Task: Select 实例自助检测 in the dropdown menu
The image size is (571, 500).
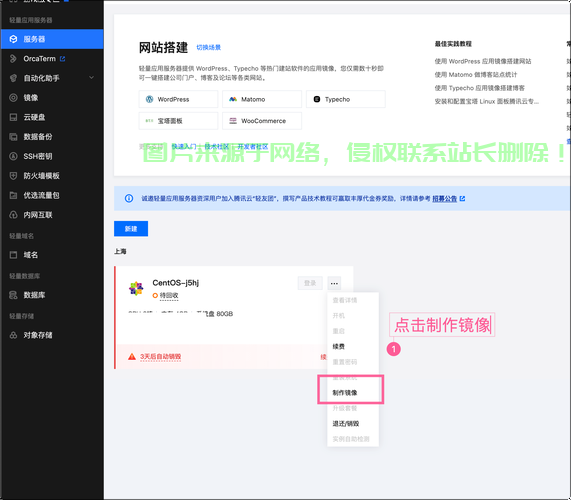Action: [x=351, y=439]
